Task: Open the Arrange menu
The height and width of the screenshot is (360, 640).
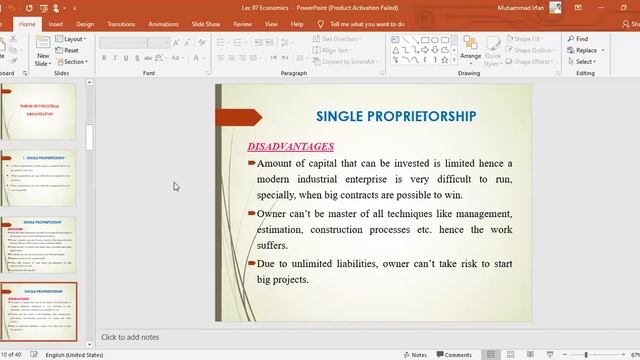Action: coord(470,50)
